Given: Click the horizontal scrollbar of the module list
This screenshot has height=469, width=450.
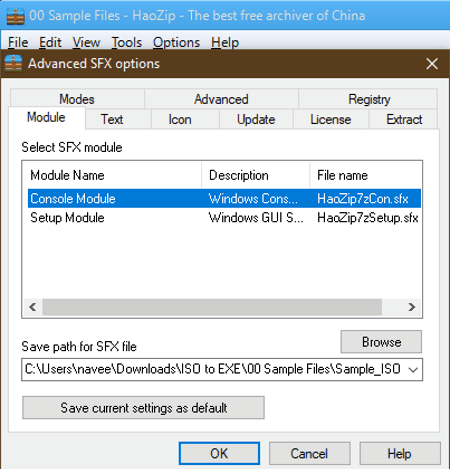Looking at the screenshot, I should tap(212, 307).
